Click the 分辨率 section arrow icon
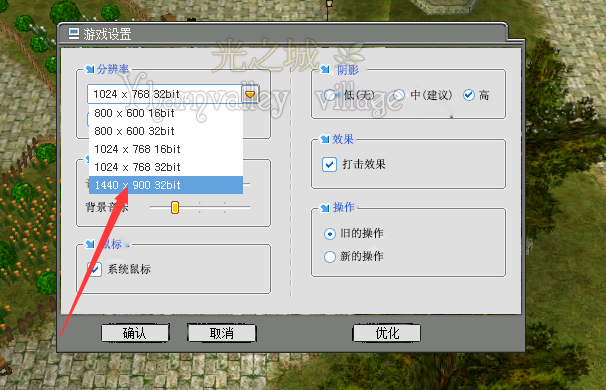The image size is (606, 390). coord(90,70)
